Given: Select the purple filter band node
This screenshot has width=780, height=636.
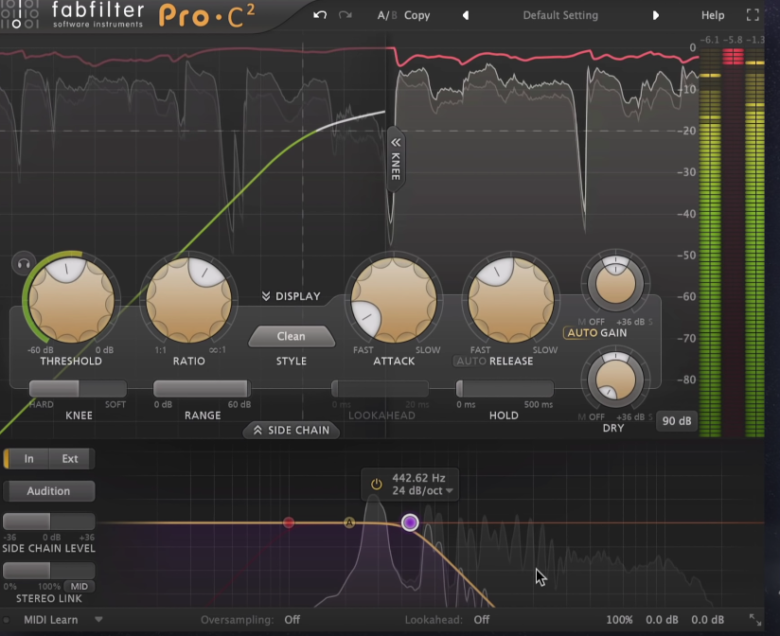Looking at the screenshot, I should [410, 522].
